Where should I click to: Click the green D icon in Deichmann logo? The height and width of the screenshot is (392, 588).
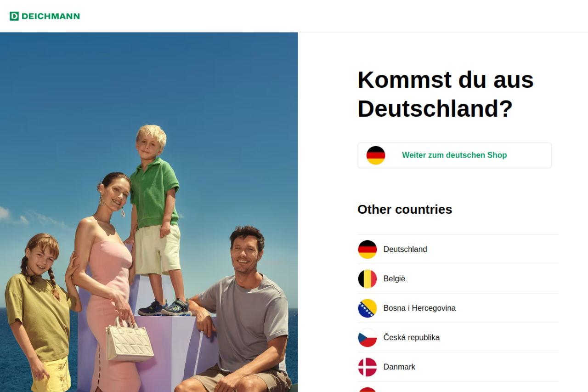coord(14,16)
